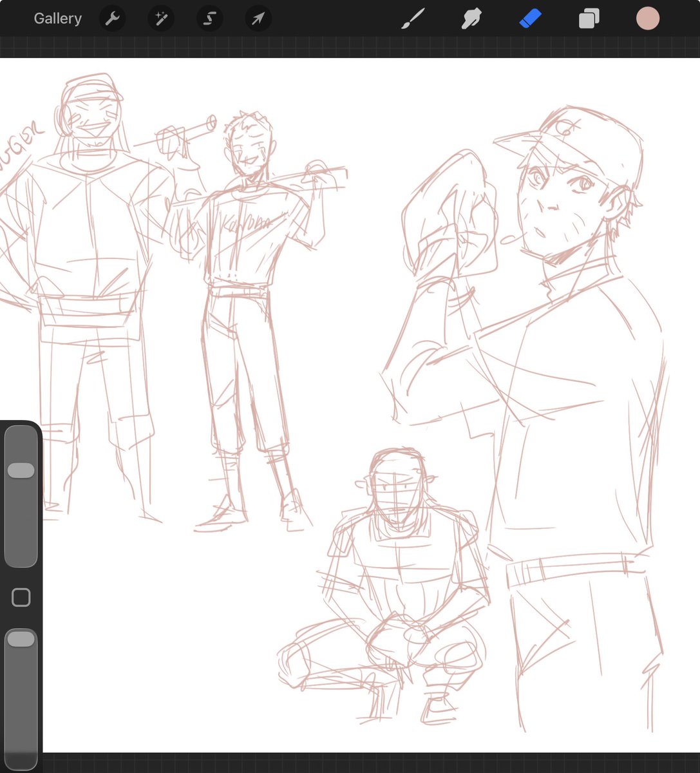Activate the Transform arrow tool

tap(258, 19)
